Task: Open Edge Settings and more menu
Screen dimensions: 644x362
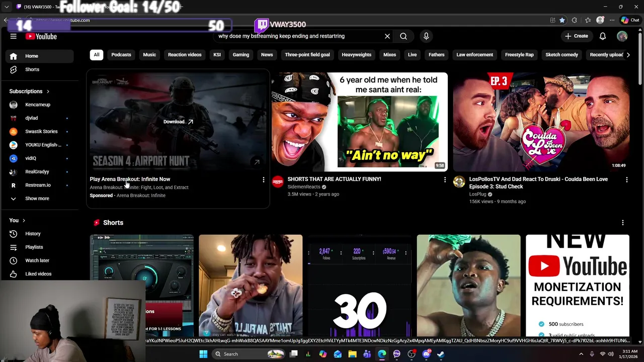Action: click(612, 20)
